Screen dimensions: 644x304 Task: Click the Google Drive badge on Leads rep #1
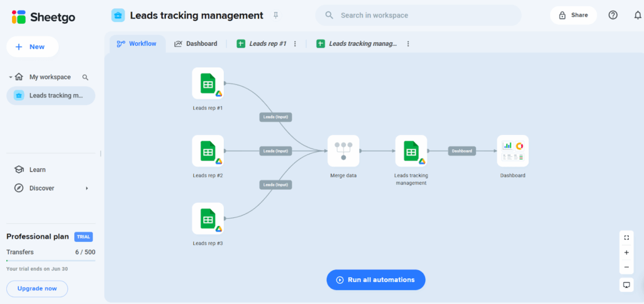point(219,94)
